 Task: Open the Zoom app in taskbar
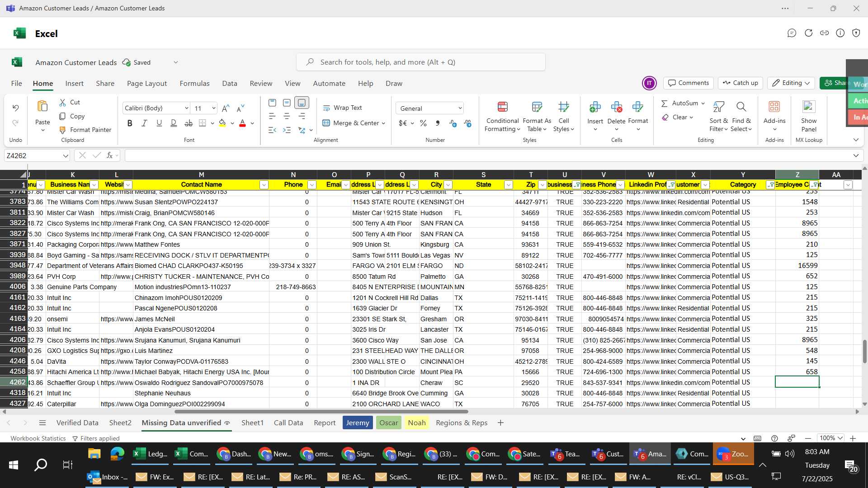[733, 454]
